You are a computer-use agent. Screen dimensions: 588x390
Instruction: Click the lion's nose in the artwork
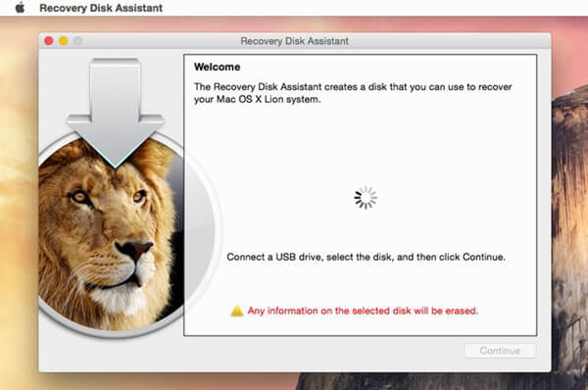tap(134, 248)
